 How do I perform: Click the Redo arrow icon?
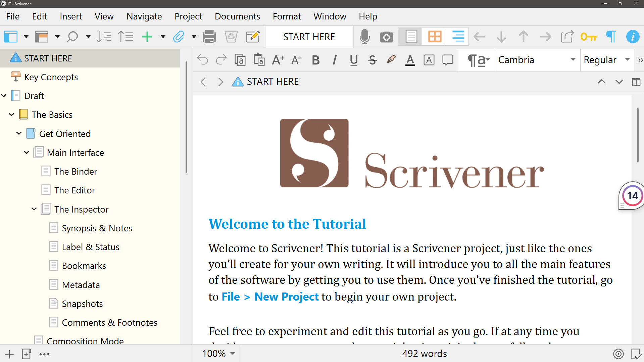click(x=221, y=60)
